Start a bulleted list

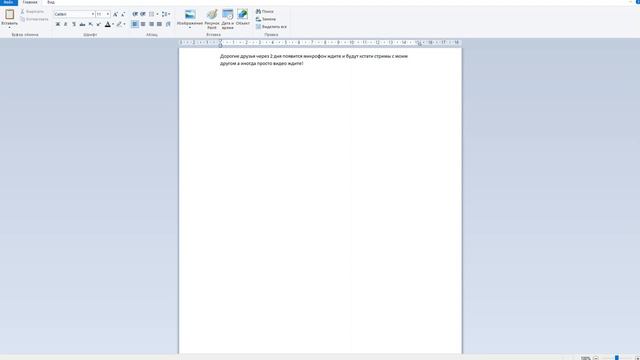[151, 14]
